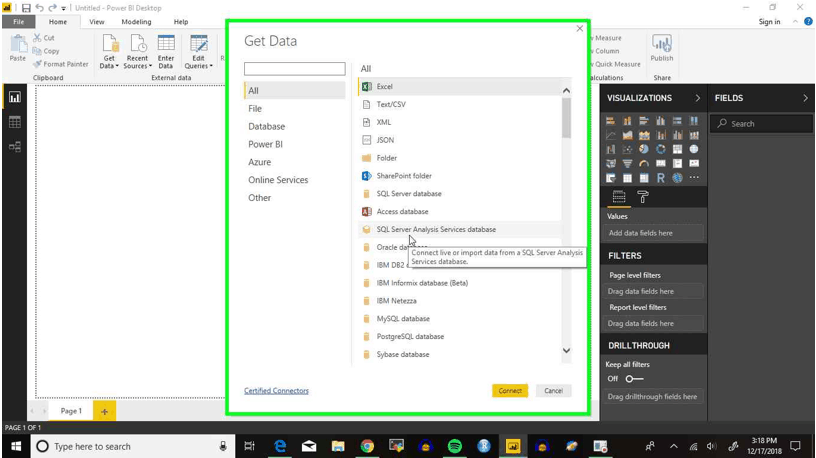Click the Undo arrow in the title bar
Viewport: 816px width, 458px height.
tap(40, 8)
